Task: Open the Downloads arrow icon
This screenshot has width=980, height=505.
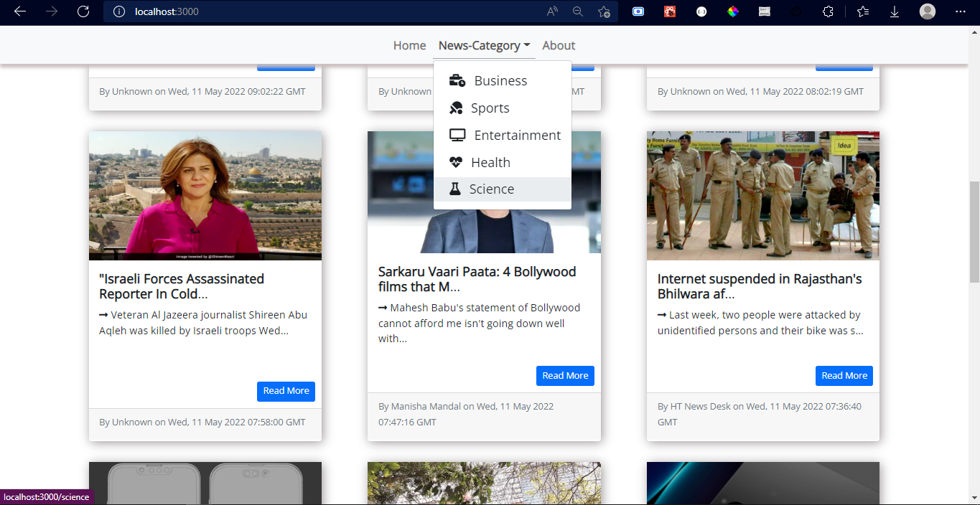Action: coord(895,11)
